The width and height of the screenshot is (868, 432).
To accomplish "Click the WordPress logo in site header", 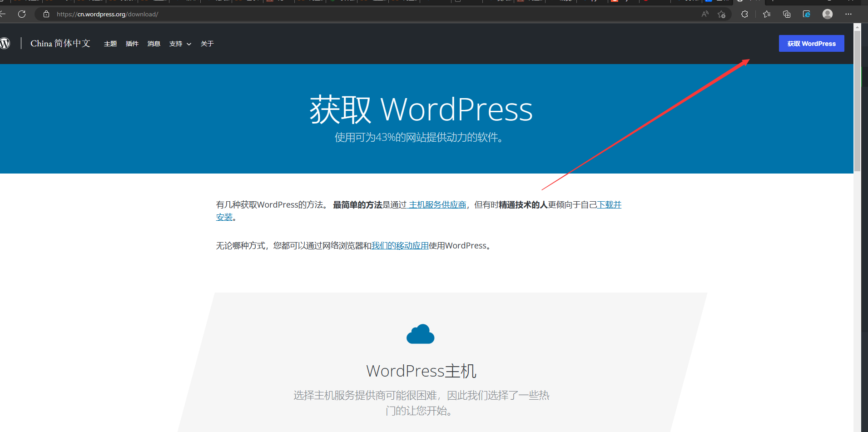I will point(5,43).
